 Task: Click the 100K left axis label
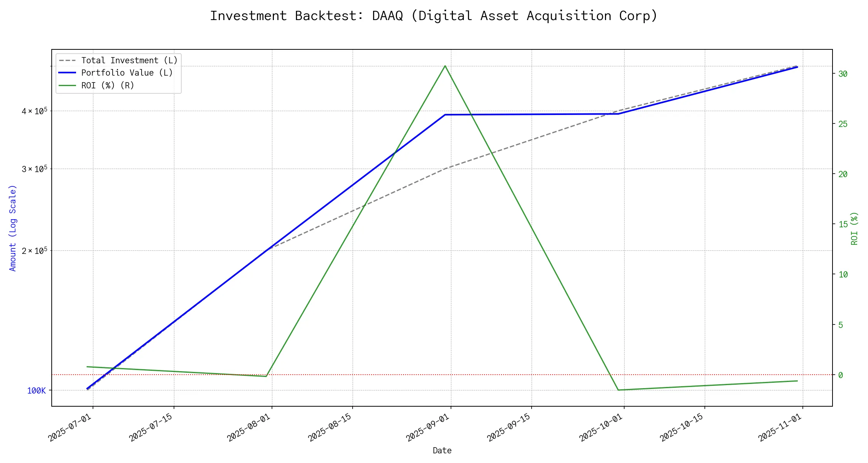[36, 391]
